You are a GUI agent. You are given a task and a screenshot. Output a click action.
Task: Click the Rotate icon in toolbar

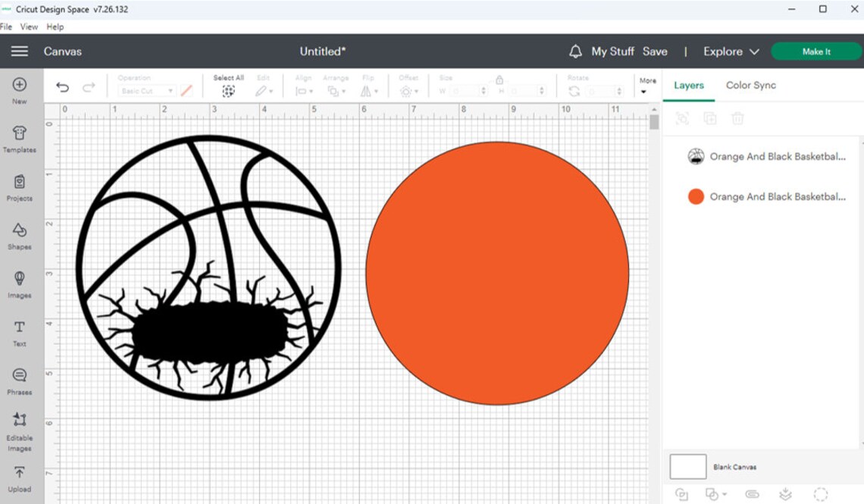[574, 91]
